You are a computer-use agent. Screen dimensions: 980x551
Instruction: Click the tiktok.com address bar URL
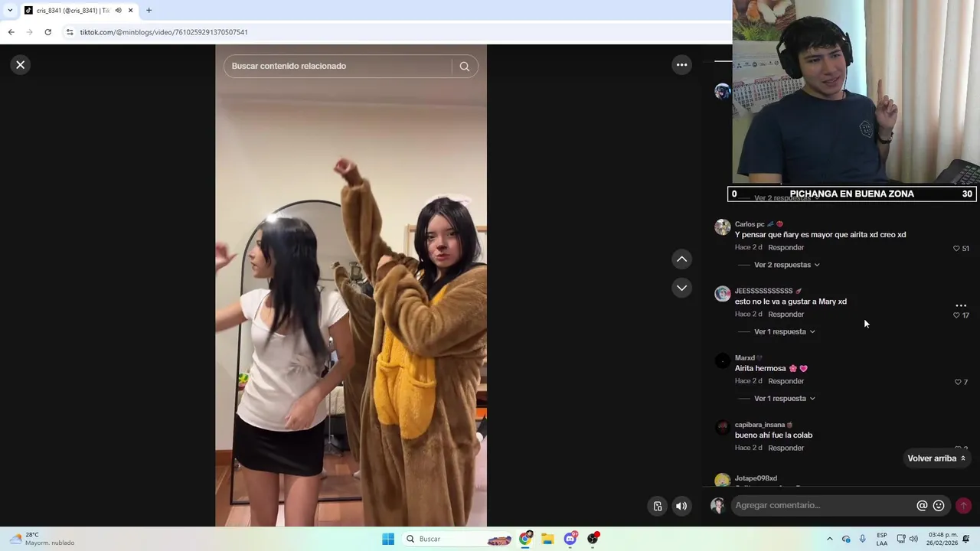164,32
